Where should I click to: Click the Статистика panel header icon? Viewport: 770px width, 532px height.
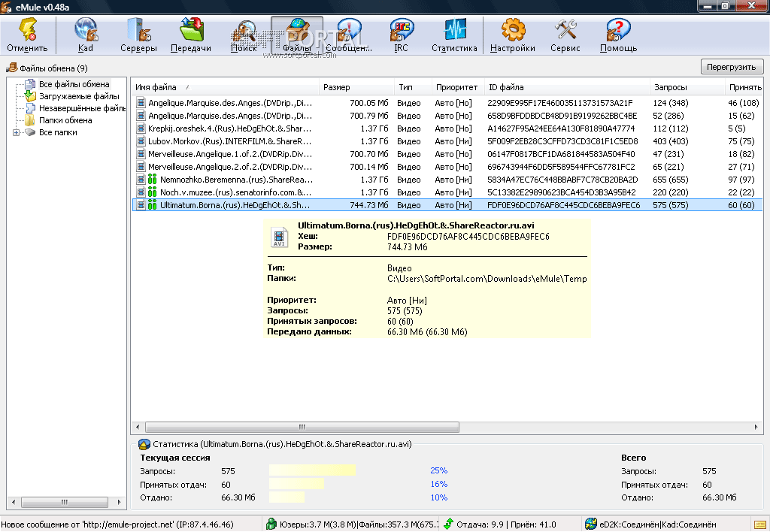pos(144,445)
